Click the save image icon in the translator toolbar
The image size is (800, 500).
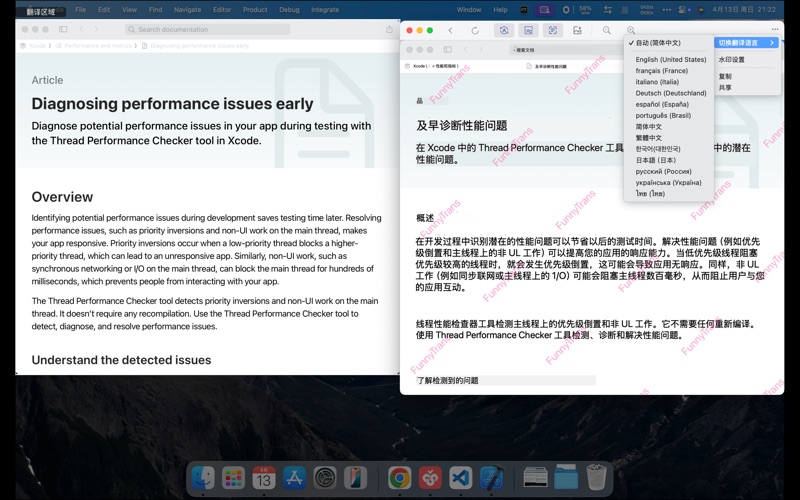coord(577,31)
